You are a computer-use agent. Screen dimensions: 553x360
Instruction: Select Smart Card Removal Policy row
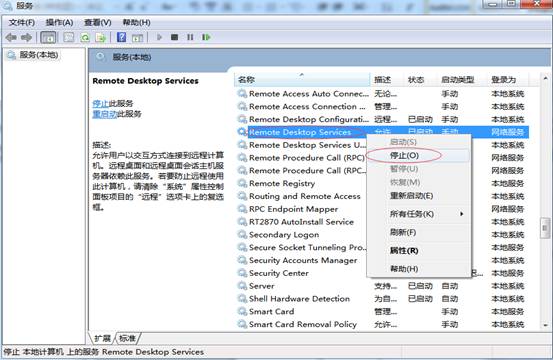(381, 324)
